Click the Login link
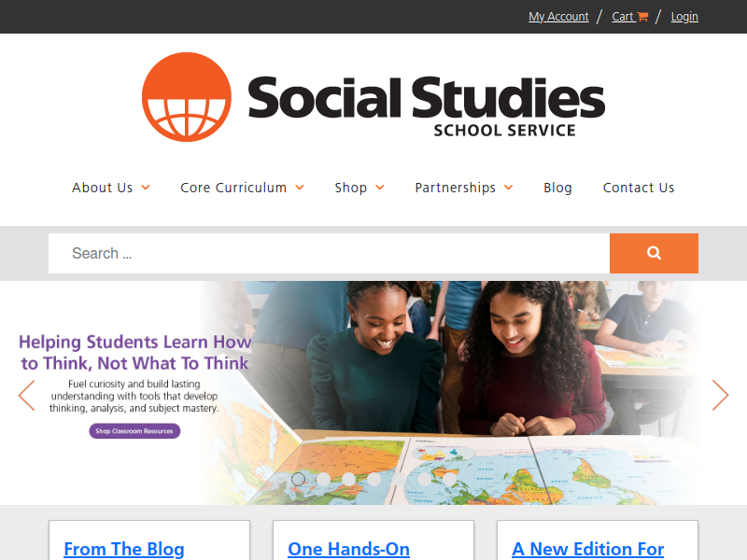 [684, 17]
